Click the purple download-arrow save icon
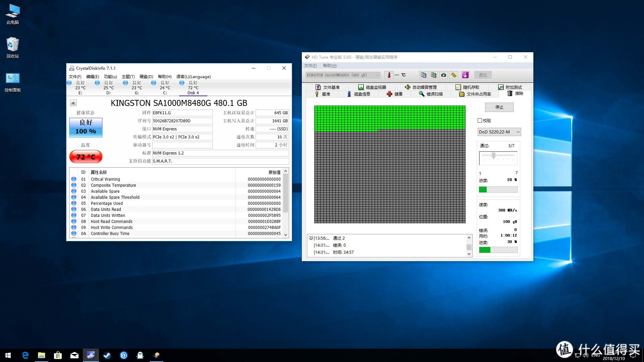 point(465,75)
